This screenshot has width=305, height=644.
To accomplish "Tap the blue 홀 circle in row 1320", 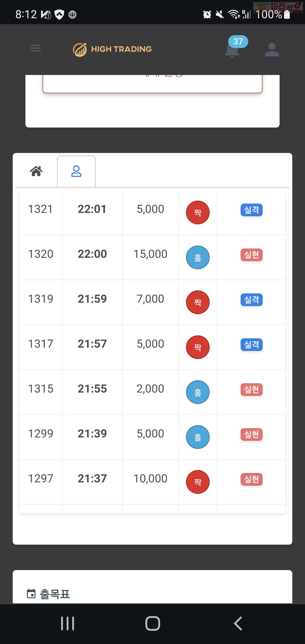I will [197, 257].
